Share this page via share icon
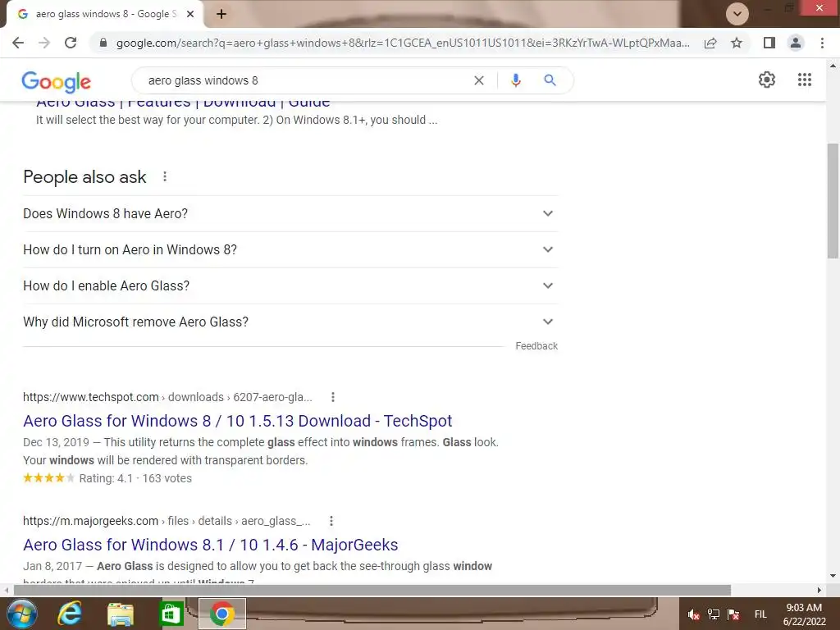Viewport: 840px width, 630px height. point(710,43)
